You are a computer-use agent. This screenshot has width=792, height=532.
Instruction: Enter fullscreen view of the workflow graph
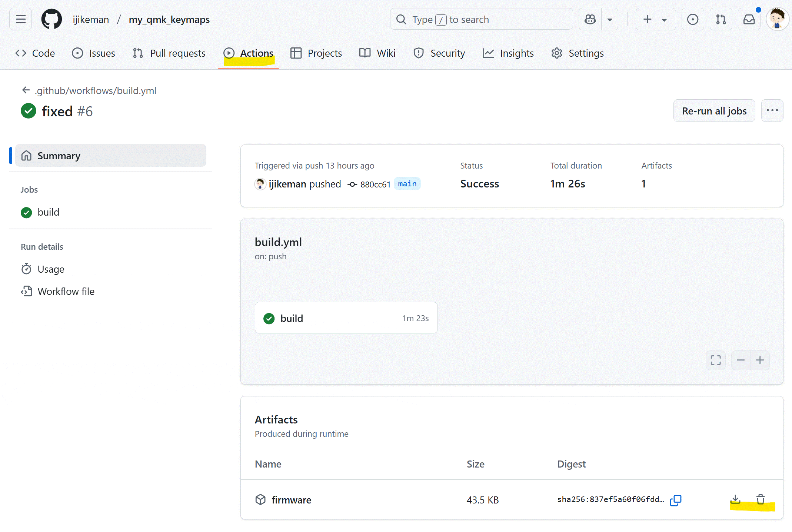click(x=715, y=360)
